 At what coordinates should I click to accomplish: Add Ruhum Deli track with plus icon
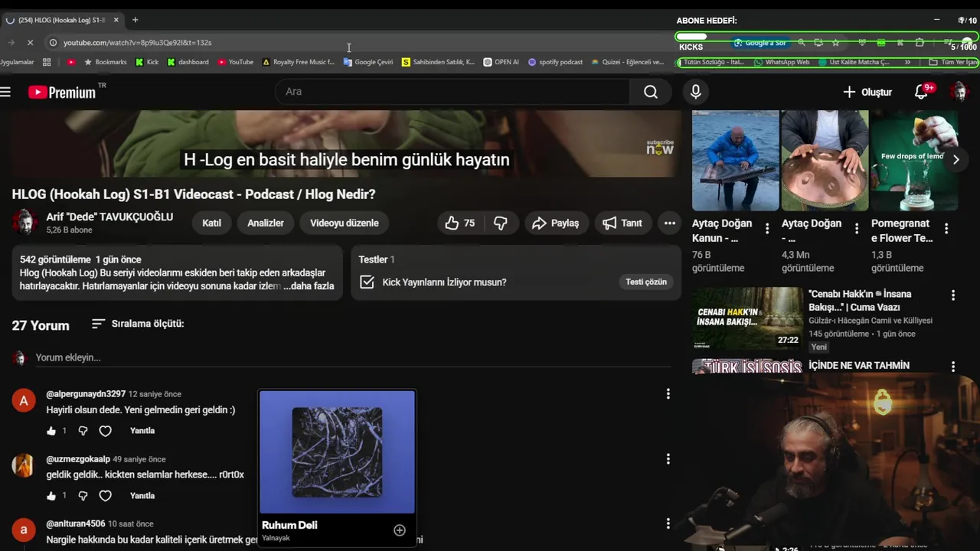click(x=400, y=530)
